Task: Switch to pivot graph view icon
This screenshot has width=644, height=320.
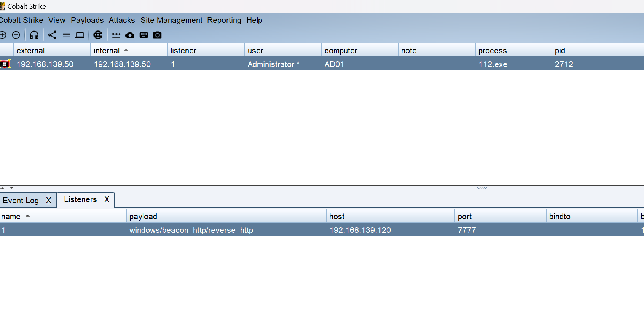Action: [52, 35]
